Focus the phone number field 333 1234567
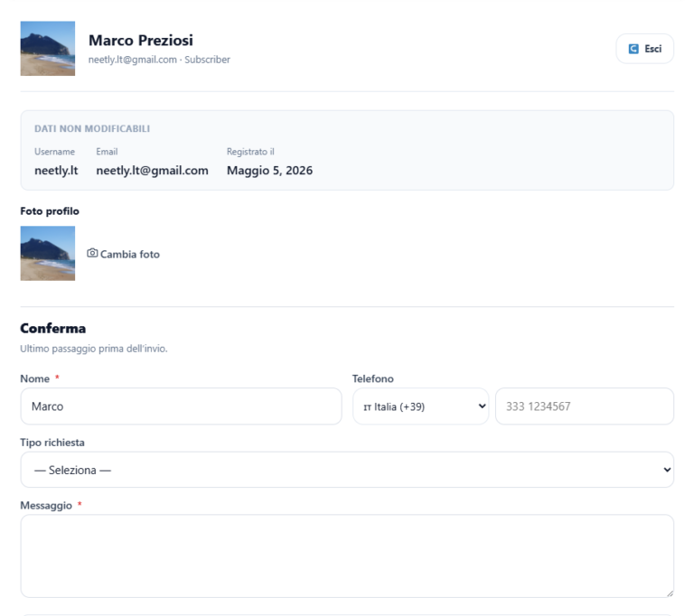The height and width of the screenshot is (616, 694). 585,406
